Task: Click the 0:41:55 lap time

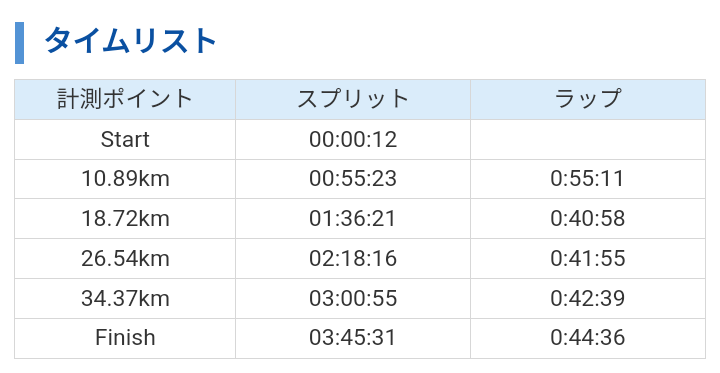Action: pyautogui.click(x=588, y=259)
